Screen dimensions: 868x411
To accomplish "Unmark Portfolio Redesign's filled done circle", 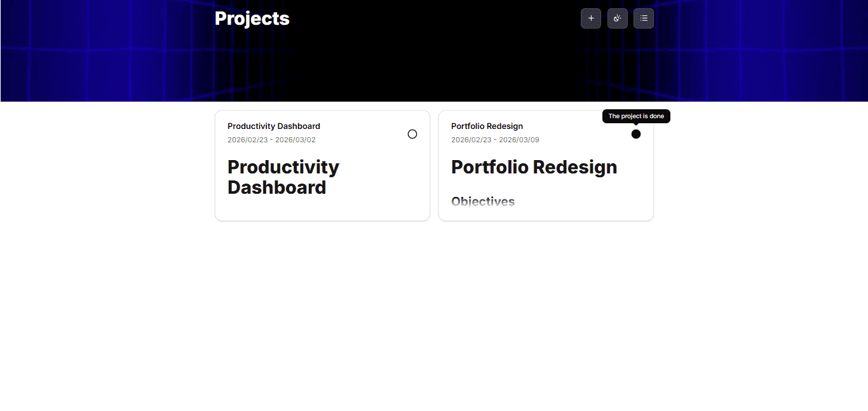I will tap(636, 134).
